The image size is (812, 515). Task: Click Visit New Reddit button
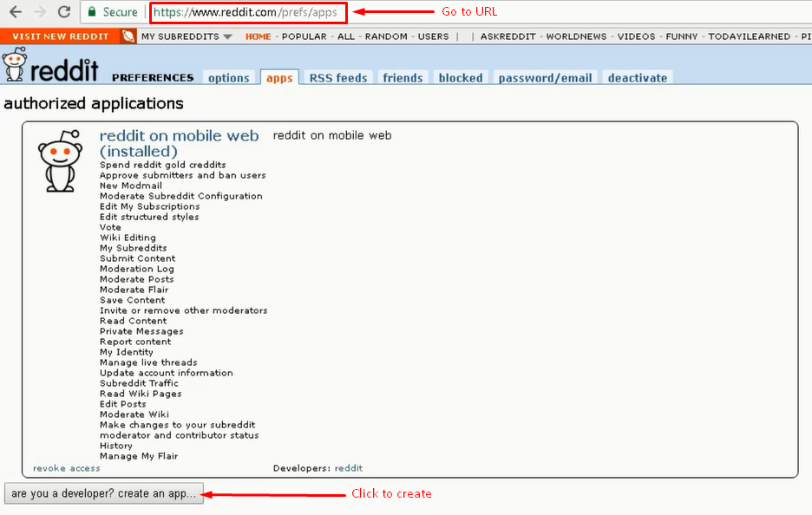coord(60,36)
